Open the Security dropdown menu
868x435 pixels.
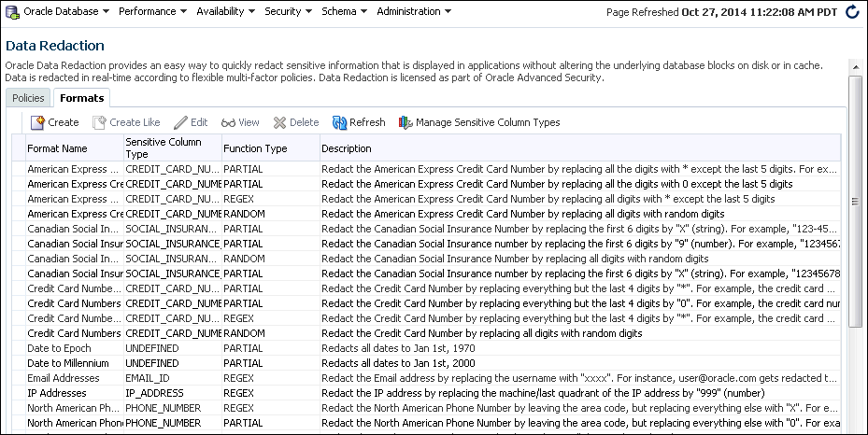(288, 11)
